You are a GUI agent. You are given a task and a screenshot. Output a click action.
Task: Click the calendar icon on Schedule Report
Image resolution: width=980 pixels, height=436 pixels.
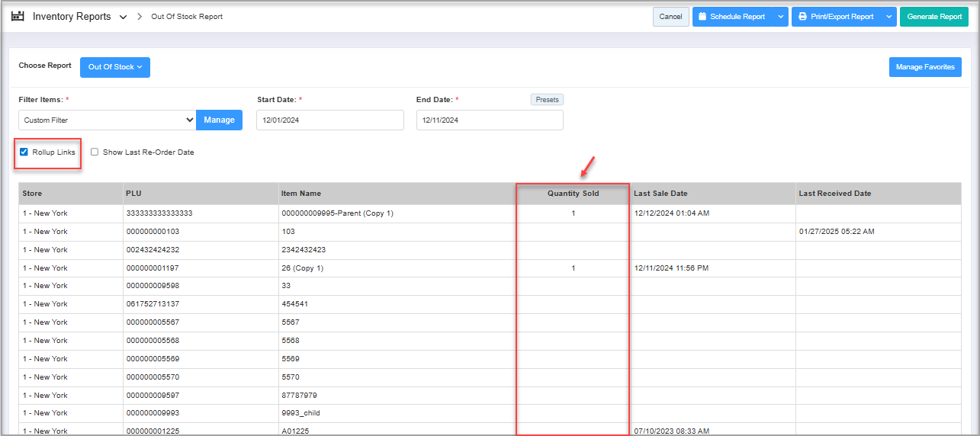point(702,17)
